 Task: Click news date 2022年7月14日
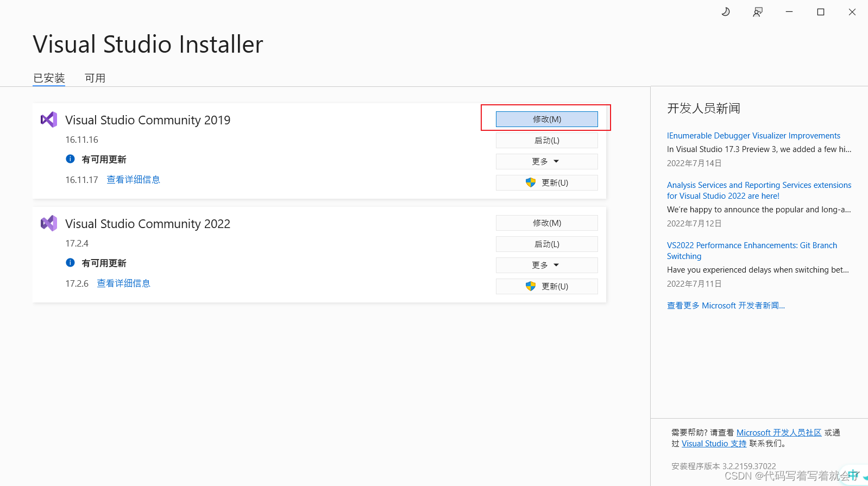click(x=694, y=163)
